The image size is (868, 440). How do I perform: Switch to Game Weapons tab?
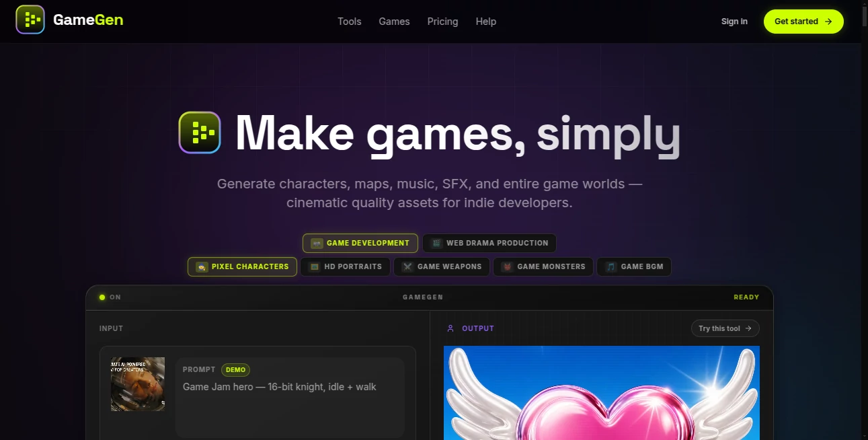442,266
